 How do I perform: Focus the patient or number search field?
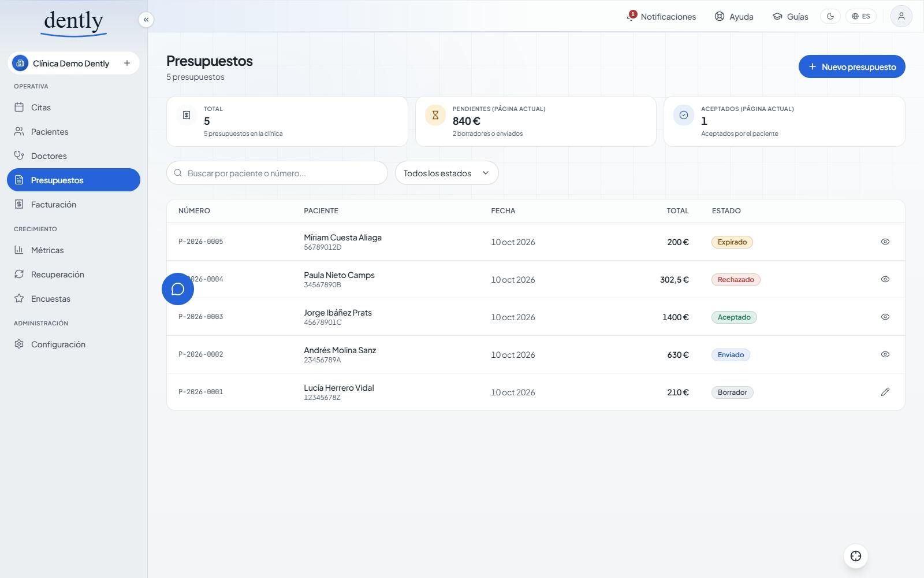(277, 173)
